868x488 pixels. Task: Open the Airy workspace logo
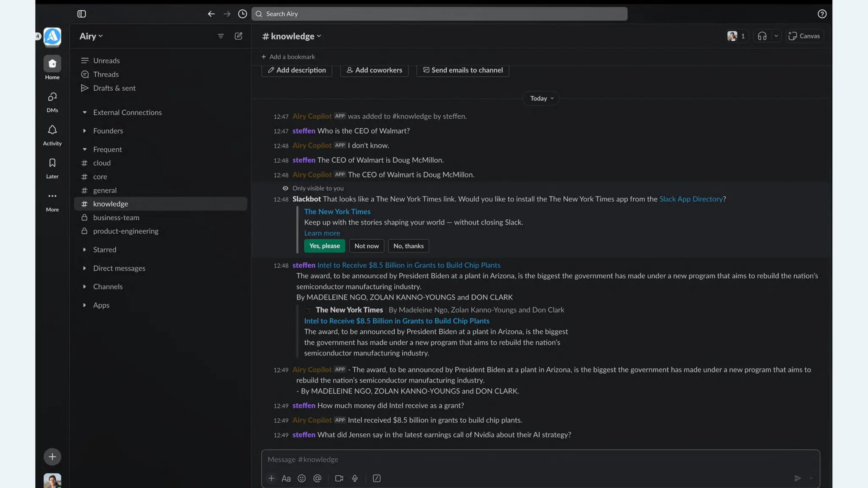(52, 37)
